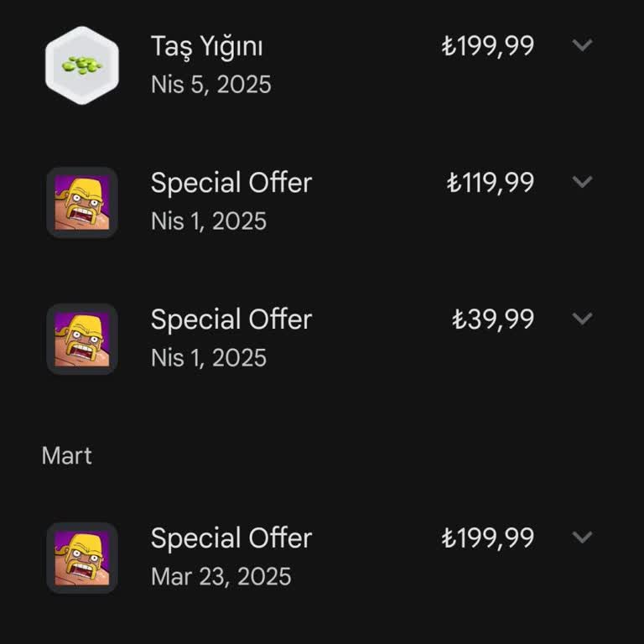The width and height of the screenshot is (644, 644).
Task: Expand the ₺119,99 Special Offer chevron
Action: (x=582, y=182)
